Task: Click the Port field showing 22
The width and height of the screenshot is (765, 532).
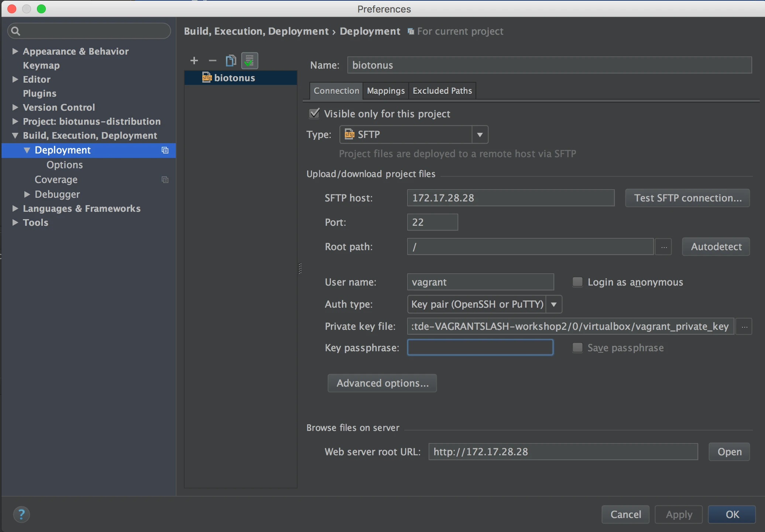Action: (432, 222)
